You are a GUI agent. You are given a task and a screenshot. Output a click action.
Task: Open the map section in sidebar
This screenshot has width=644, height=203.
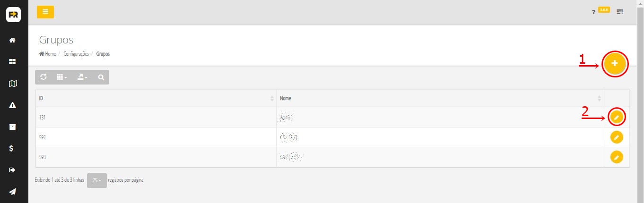coord(13,84)
